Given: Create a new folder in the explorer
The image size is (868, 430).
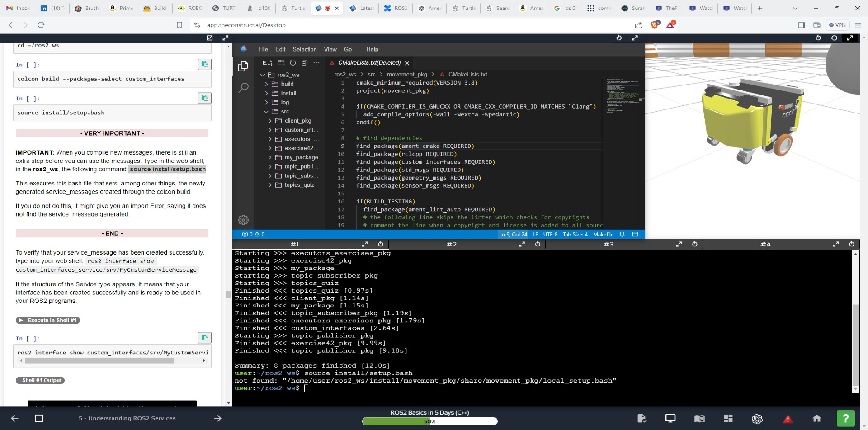Looking at the screenshot, I should point(281,63).
